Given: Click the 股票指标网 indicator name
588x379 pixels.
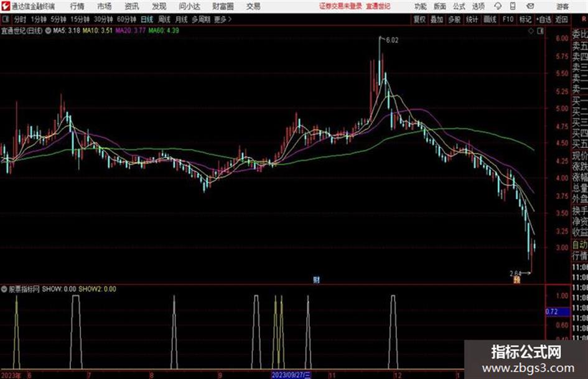Looking at the screenshot, I should coord(24,289).
